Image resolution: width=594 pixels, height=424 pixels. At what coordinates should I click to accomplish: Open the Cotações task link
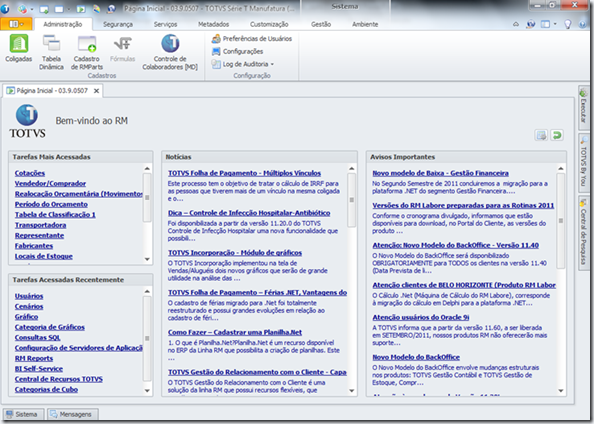coord(30,173)
